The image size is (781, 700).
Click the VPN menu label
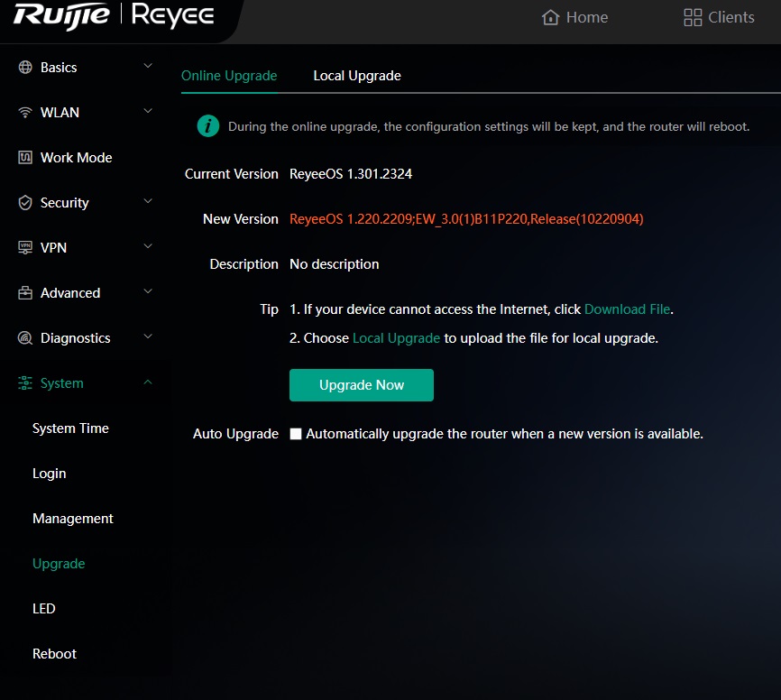click(53, 248)
